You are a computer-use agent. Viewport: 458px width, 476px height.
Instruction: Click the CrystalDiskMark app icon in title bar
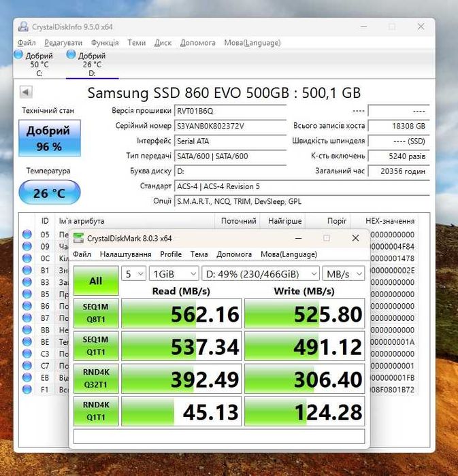pos(79,238)
